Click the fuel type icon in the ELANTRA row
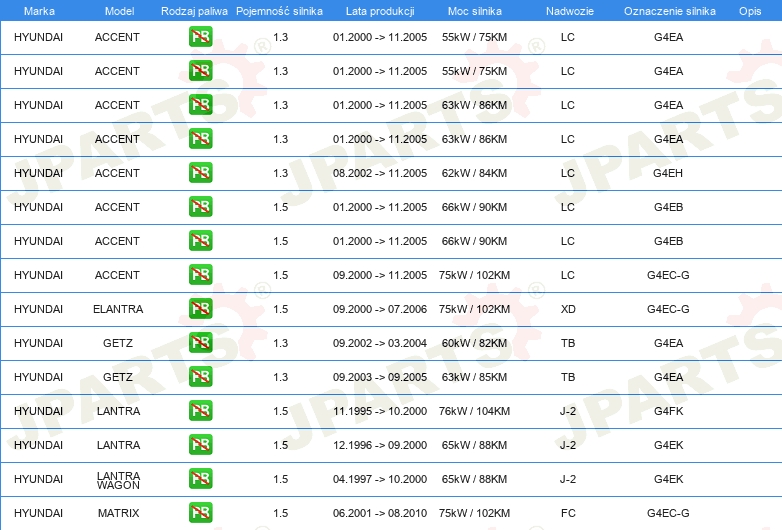 [x=200, y=308]
